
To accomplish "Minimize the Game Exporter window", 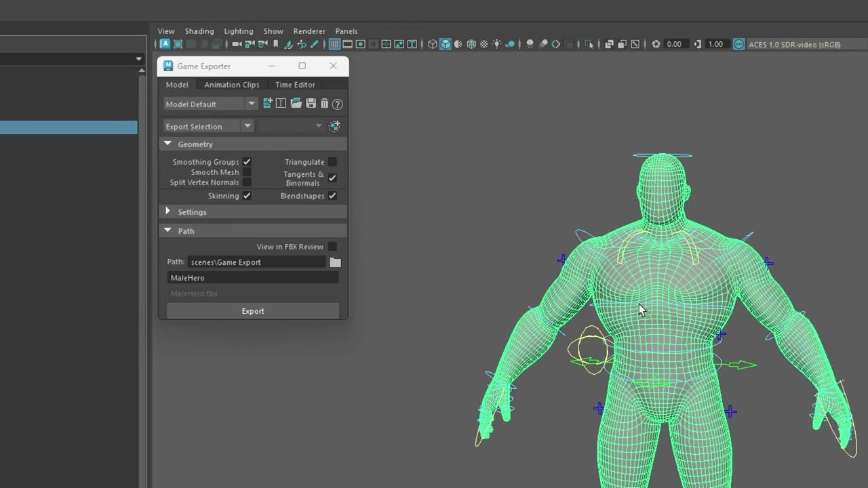I will 271,66.
